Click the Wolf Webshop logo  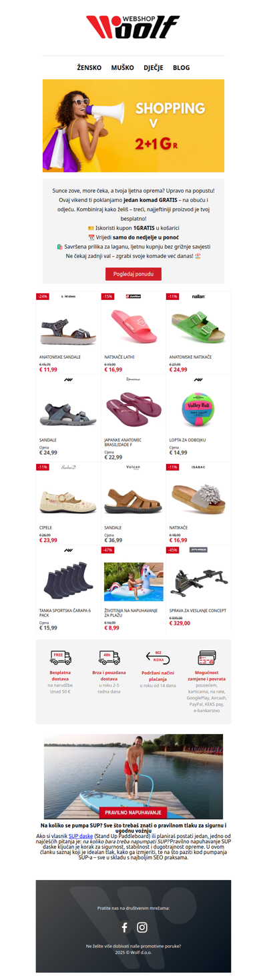[x=133, y=28]
